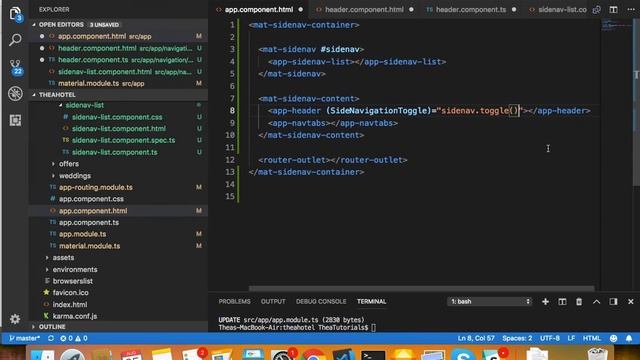This screenshot has height=360, width=640.
Task: Switch to the header.component.ts tab
Action: coord(471,9)
